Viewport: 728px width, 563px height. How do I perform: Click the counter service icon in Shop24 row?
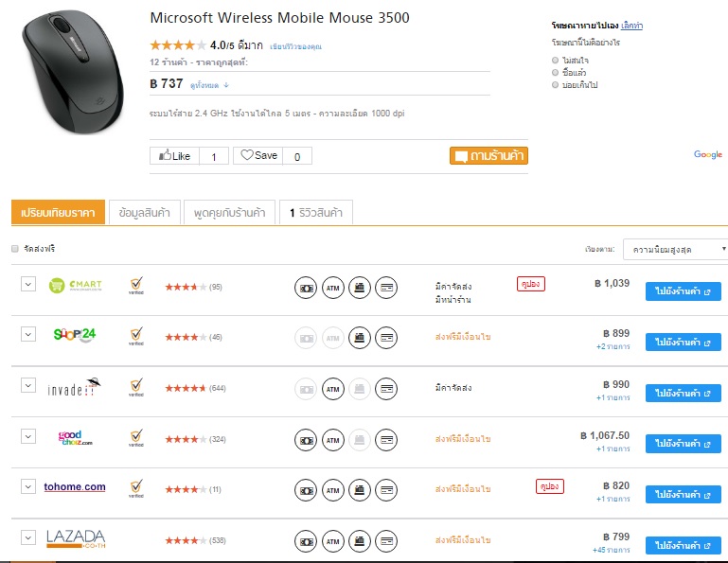point(360,338)
